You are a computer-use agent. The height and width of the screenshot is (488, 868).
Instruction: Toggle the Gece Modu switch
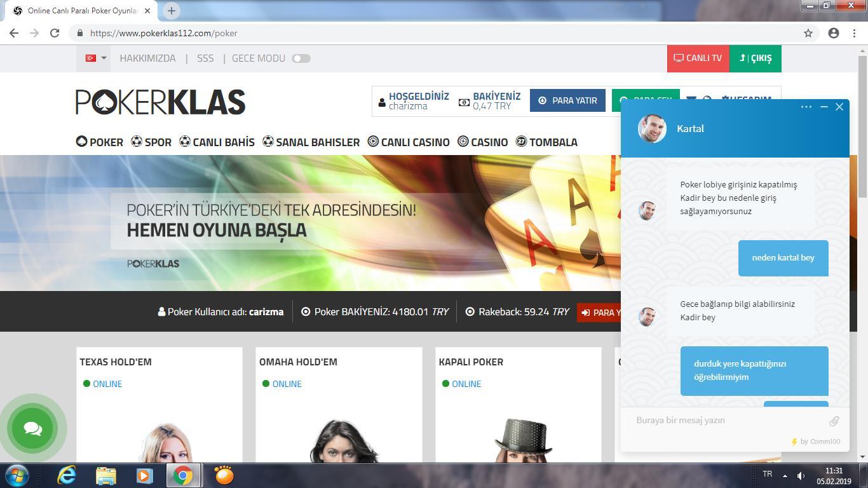click(301, 58)
